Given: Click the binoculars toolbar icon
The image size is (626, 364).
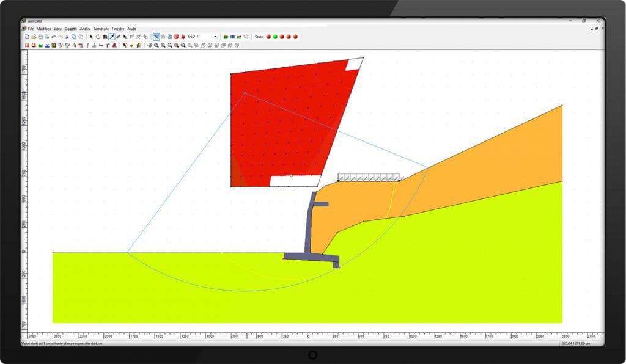Looking at the screenshot, I should pyautogui.click(x=105, y=37).
